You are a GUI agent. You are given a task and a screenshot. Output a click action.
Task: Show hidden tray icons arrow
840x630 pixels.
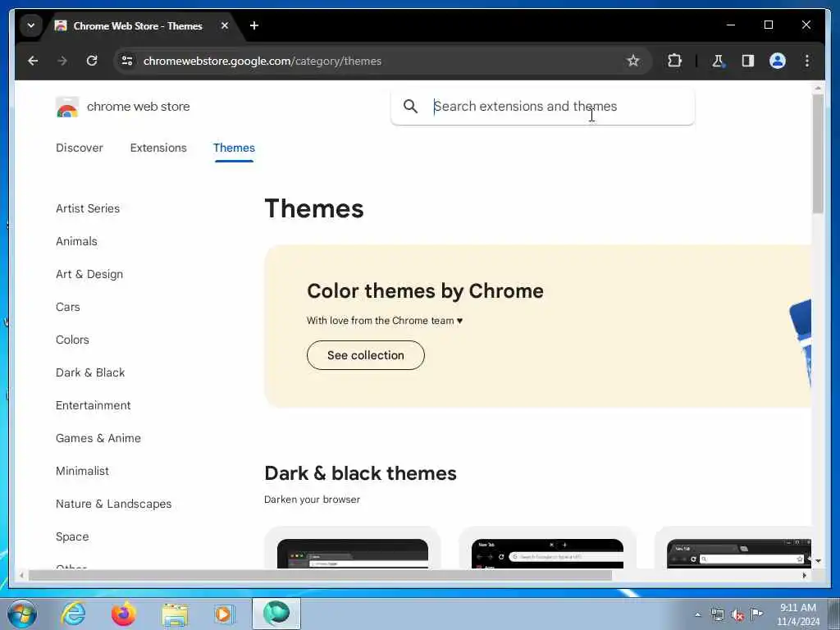click(697, 614)
